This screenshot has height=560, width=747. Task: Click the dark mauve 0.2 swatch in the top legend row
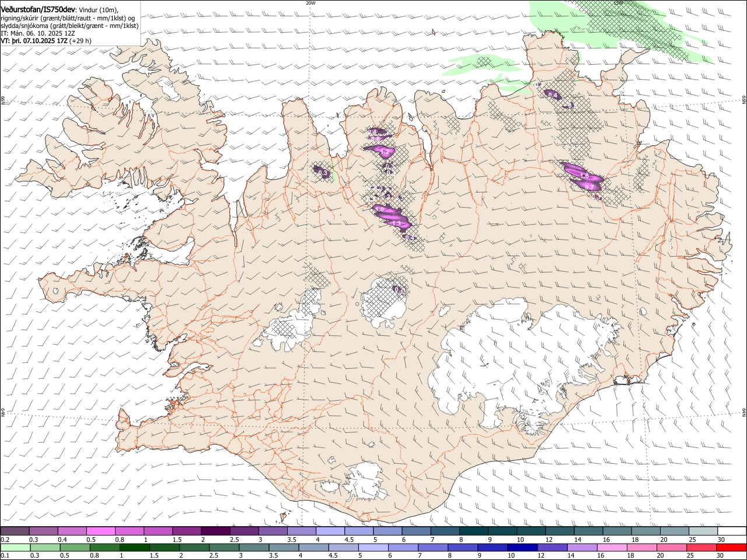click(x=15, y=531)
